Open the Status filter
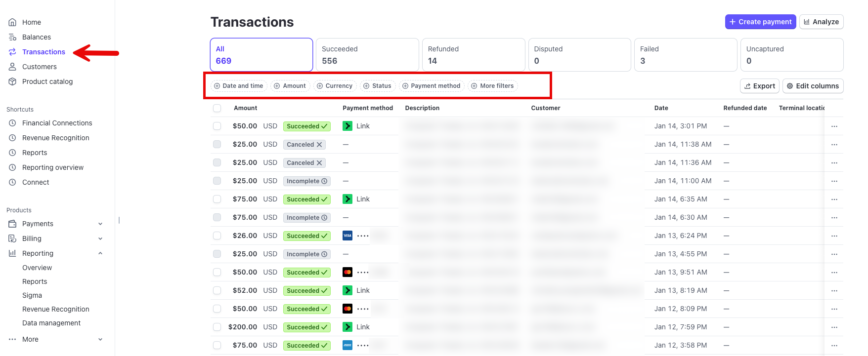The image size is (868, 356). click(378, 86)
